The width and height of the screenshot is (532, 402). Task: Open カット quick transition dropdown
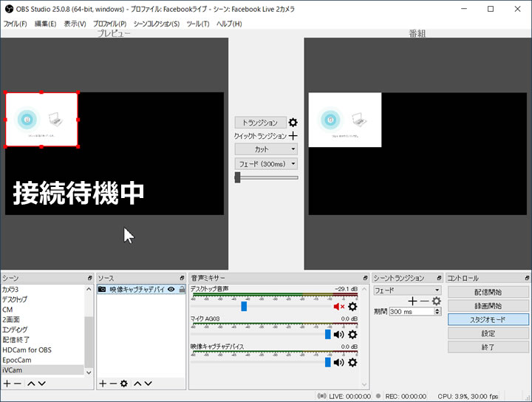tap(266, 149)
